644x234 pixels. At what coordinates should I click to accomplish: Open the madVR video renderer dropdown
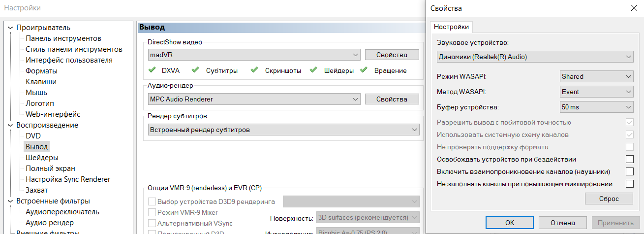pyautogui.click(x=254, y=55)
